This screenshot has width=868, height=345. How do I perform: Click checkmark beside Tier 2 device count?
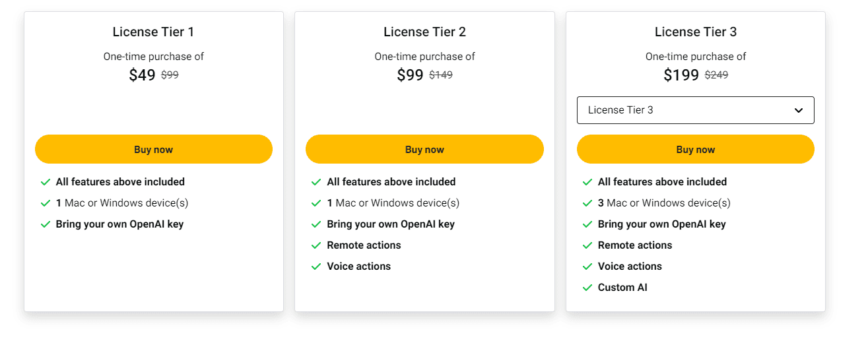pyautogui.click(x=316, y=203)
